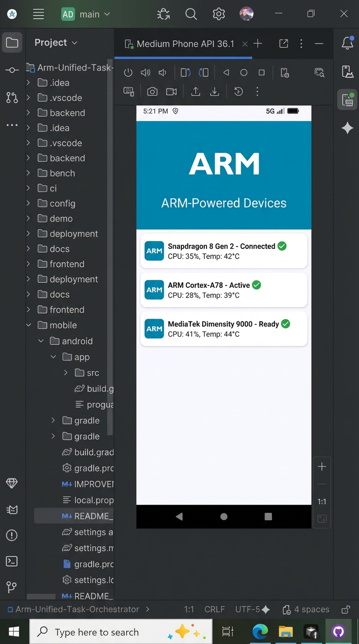This screenshot has width=359, height=644.
Task: Click the emulator upload arrow icon
Action: pos(196,92)
